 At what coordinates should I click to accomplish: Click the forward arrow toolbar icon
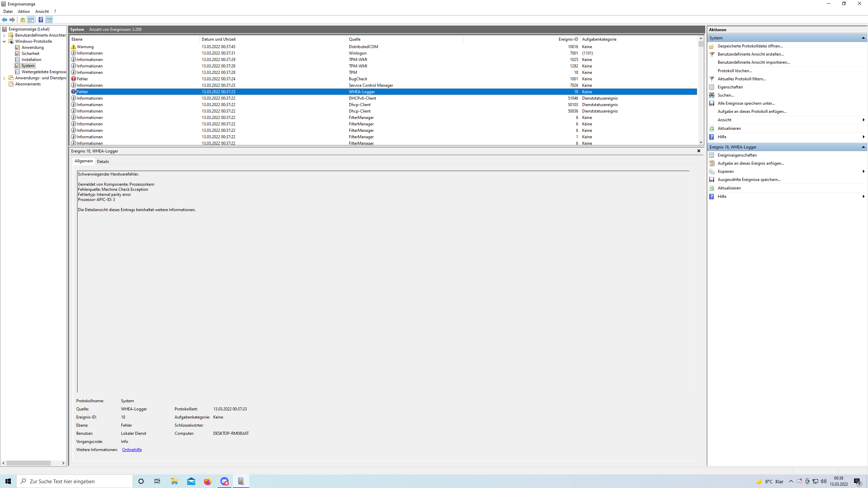[12, 20]
